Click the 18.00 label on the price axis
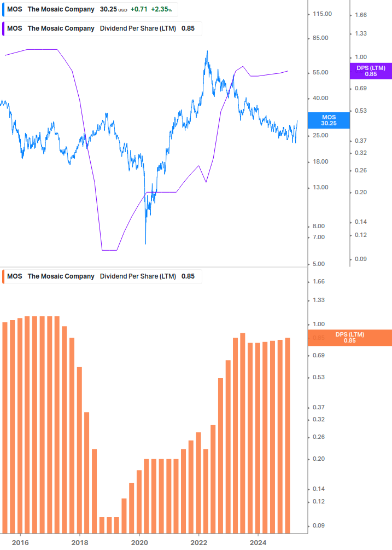The width and height of the screenshot is (392, 550). tap(320, 161)
